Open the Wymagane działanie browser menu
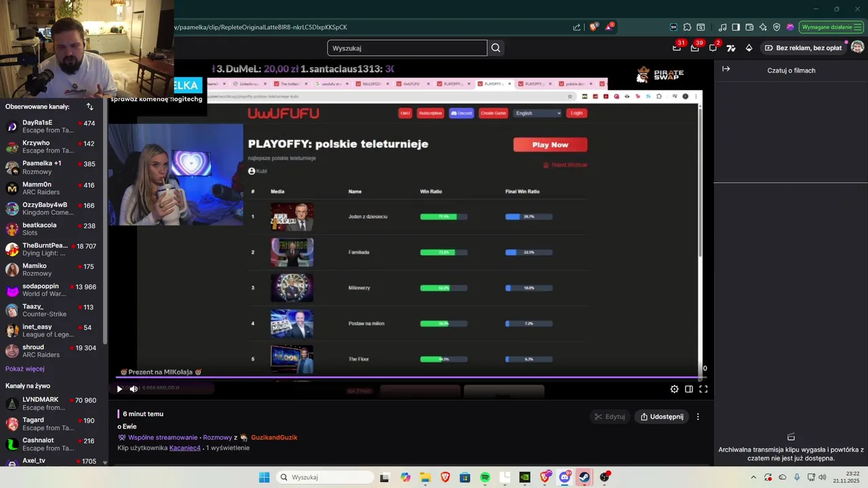 coord(830,27)
